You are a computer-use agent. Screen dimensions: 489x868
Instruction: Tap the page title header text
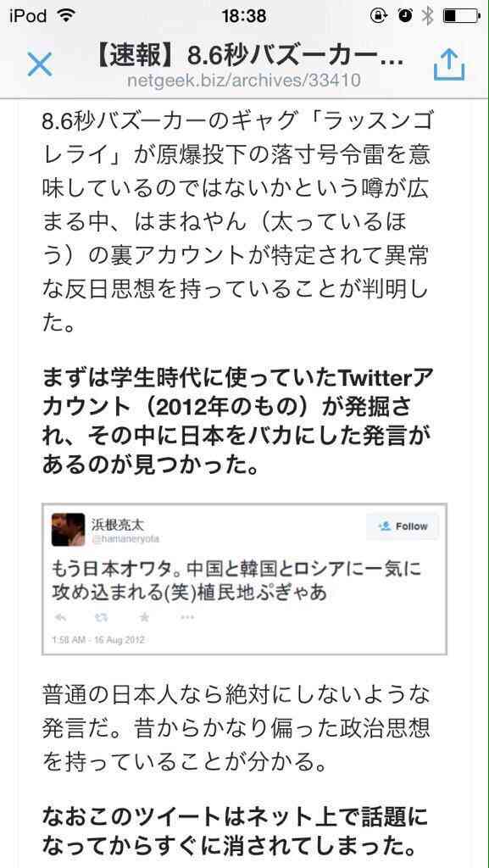pos(244,58)
